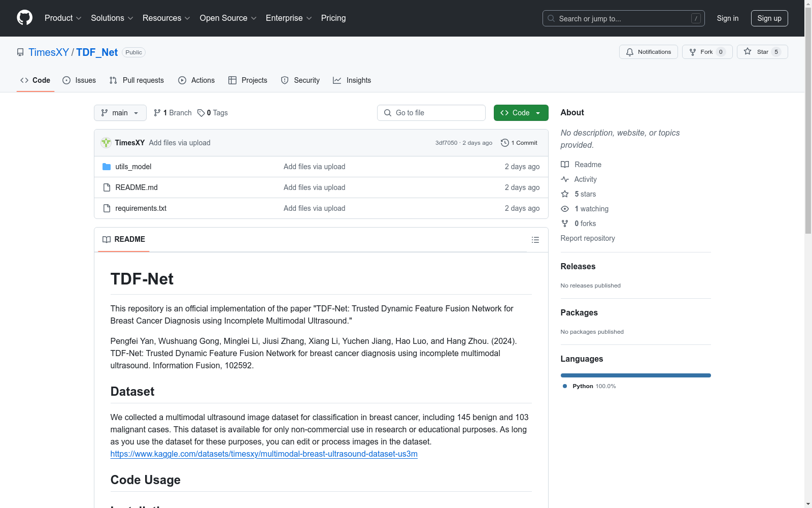The height and width of the screenshot is (508, 812).
Task: Click Report repository link
Action: click(x=588, y=238)
